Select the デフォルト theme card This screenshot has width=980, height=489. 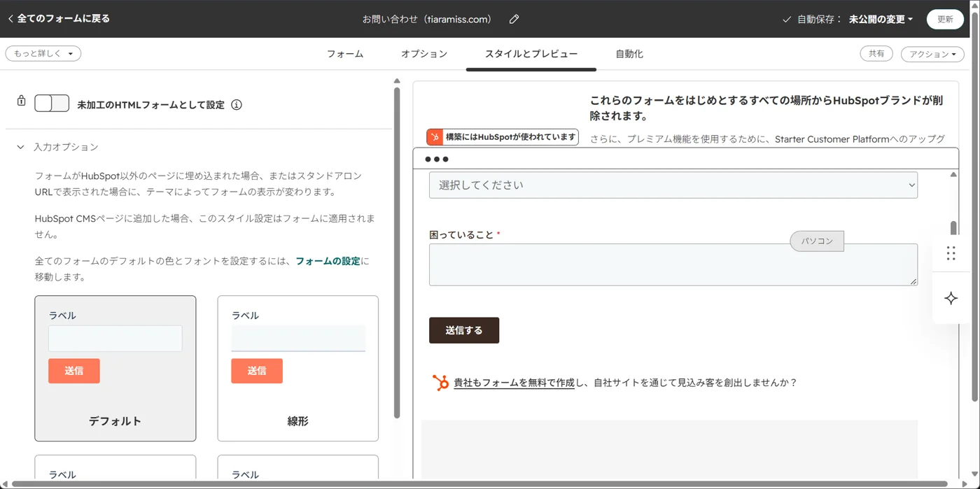pos(115,369)
